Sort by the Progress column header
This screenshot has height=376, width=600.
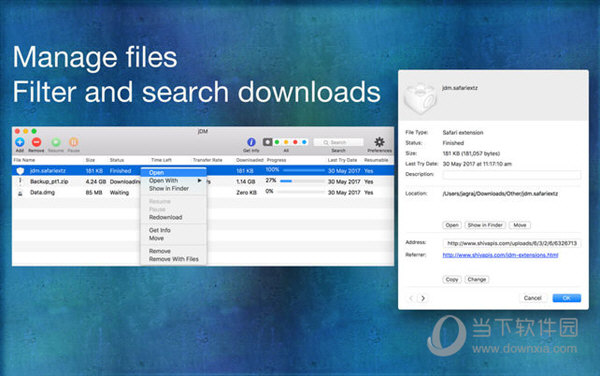click(x=276, y=160)
